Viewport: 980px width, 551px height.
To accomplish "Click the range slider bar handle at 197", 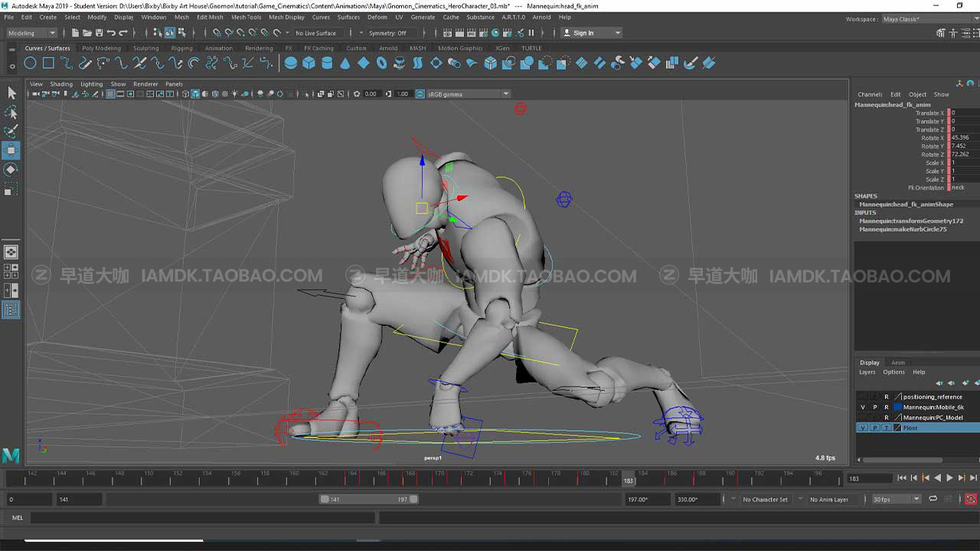I will (413, 499).
